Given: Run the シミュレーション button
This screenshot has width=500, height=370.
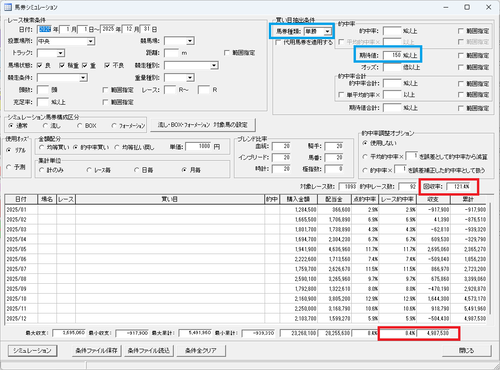Looking at the screenshot, I should tap(32, 351).
